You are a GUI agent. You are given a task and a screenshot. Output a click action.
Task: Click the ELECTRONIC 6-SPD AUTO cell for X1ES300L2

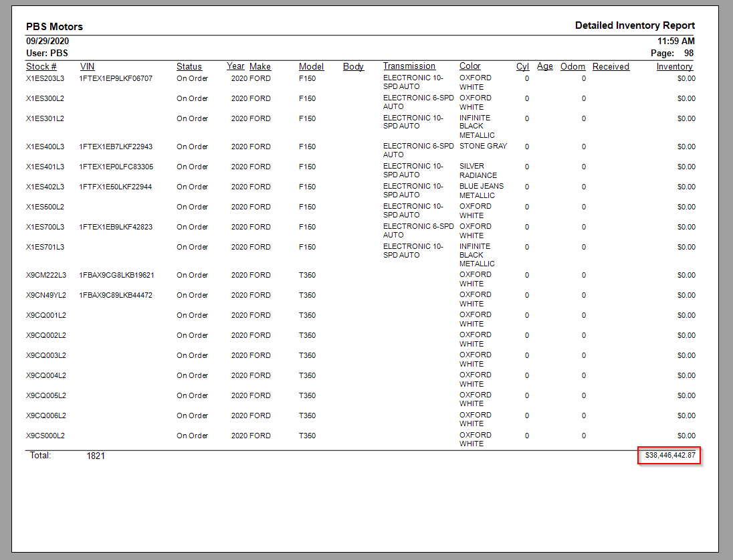point(419,102)
